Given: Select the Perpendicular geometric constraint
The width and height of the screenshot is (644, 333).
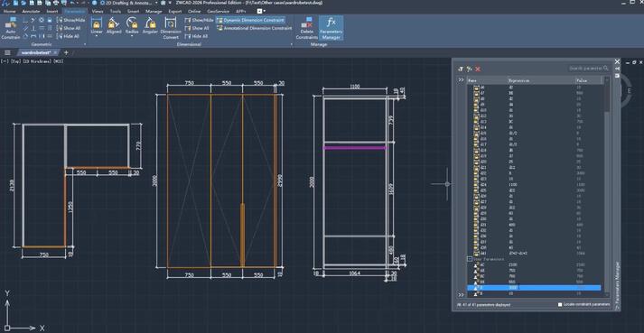Looking at the screenshot, I should 33,28.
